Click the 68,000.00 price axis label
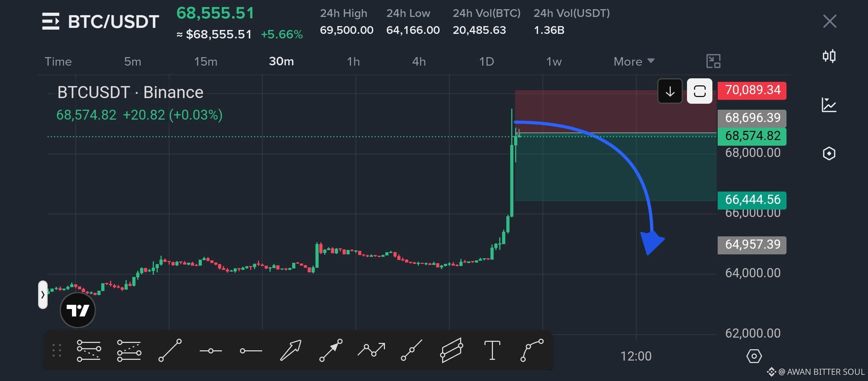This screenshot has height=381, width=868. coord(753,153)
